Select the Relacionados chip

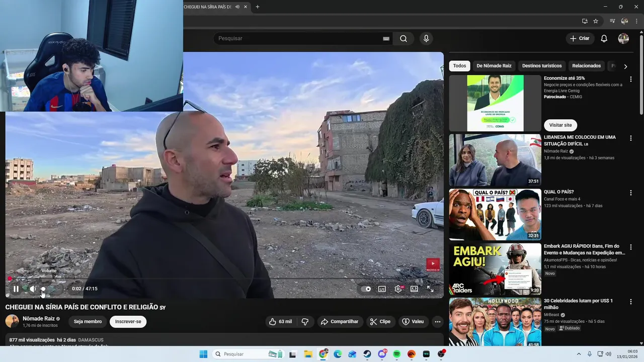[586, 66]
